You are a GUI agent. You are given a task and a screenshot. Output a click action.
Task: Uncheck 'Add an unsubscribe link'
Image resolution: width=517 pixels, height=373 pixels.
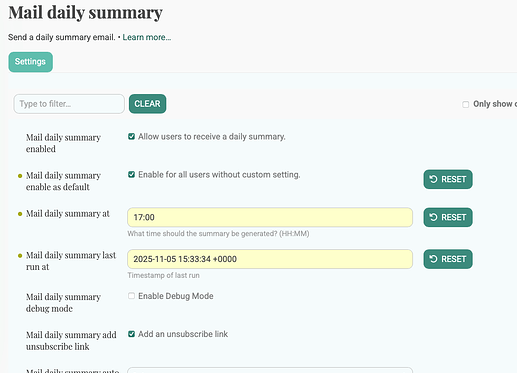click(x=131, y=334)
